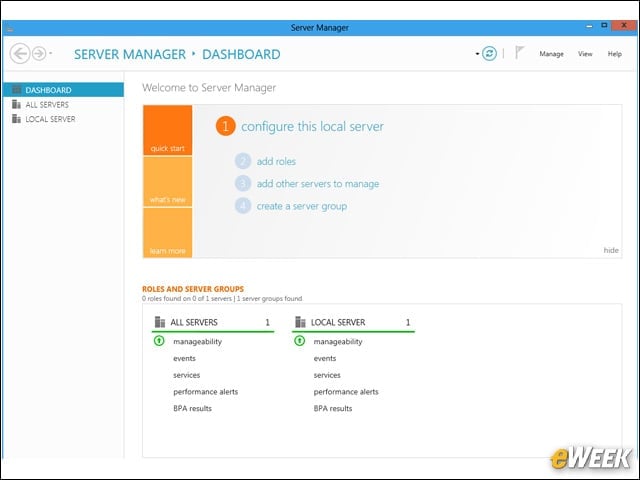This screenshot has width=640, height=480.
Task: Click the Roles and Server Groups heading
Action: point(193,289)
